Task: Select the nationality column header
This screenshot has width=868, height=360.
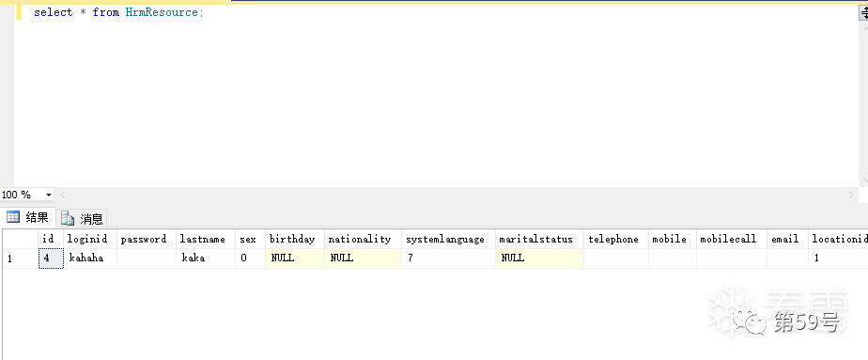Action: [364, 240]
